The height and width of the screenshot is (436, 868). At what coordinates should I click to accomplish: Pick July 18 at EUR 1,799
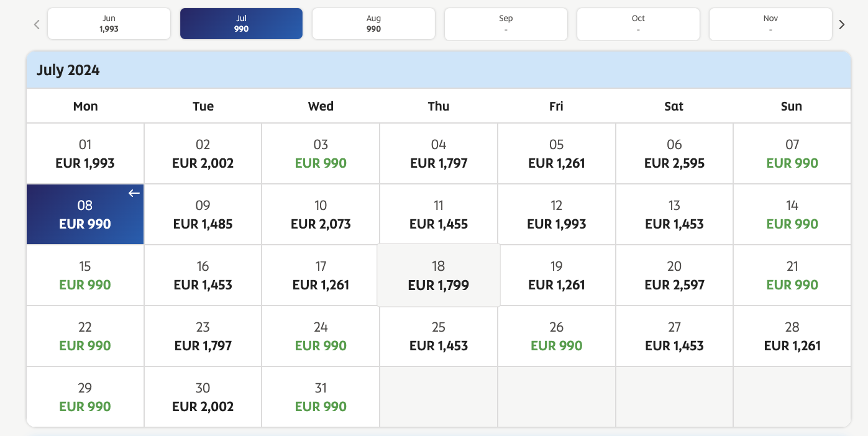coord(439,276)
